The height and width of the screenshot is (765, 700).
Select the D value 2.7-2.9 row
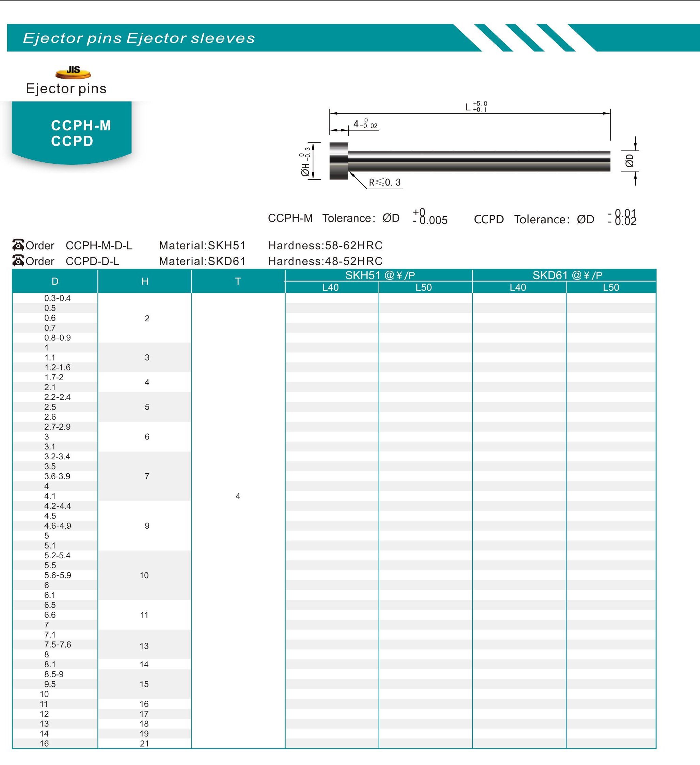point(57,427)
